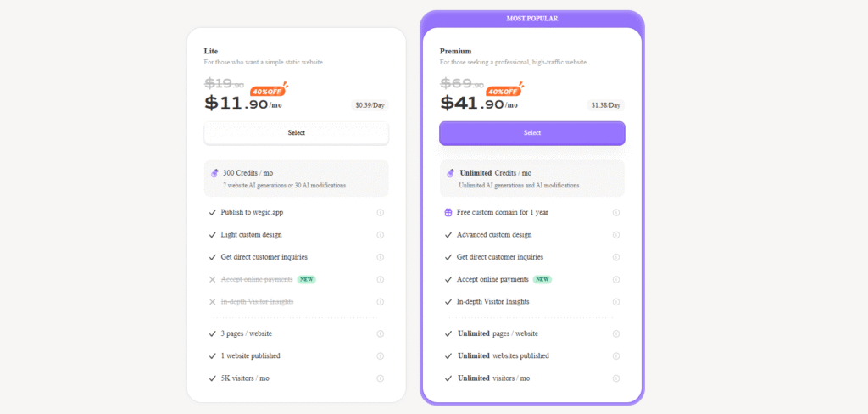Click info icon beside Unlimited visitors / mo

point(616,378)
